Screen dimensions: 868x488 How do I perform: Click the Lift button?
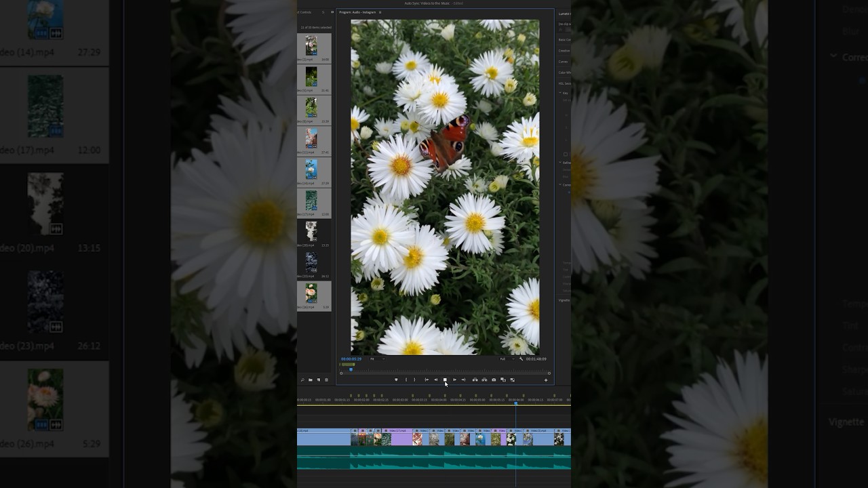tap(475, 380)
